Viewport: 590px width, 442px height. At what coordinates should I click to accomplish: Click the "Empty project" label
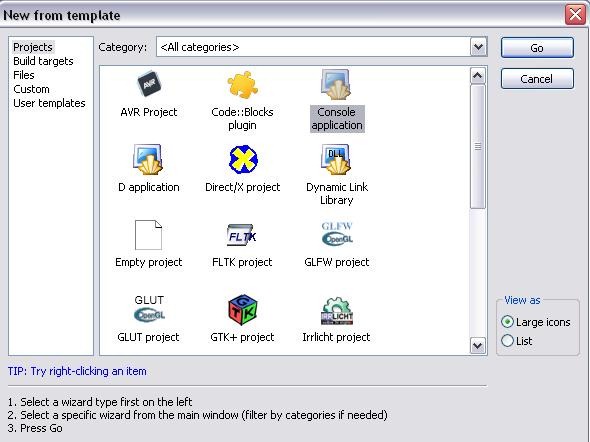tap(149, 262)
